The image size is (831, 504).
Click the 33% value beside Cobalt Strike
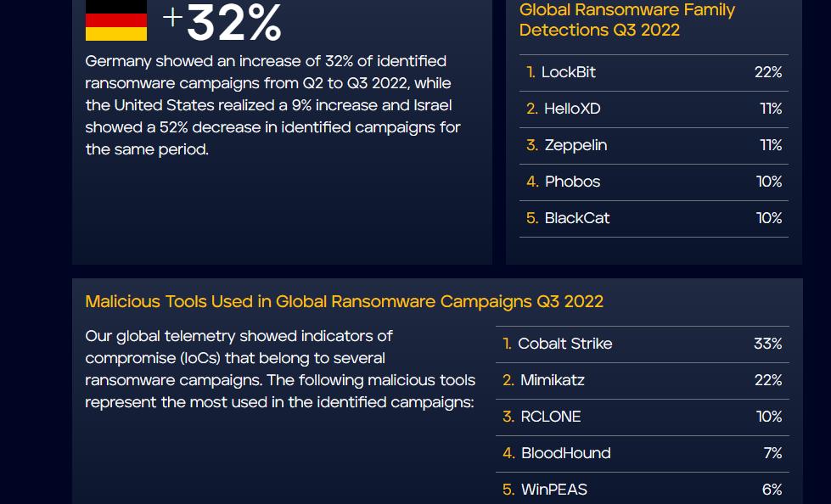pos(768,344)
